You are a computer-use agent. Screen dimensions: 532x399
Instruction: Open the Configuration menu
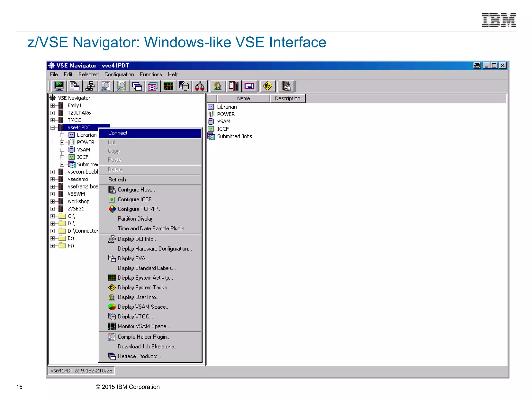pyautogui.click(x=119, y=75)
